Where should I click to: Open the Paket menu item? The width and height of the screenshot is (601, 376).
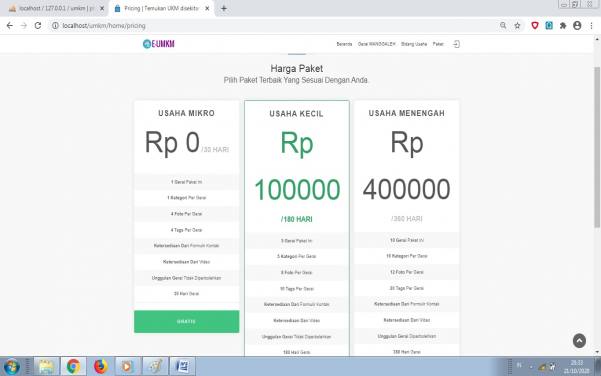pyautogui.click(x=438, y=44)
